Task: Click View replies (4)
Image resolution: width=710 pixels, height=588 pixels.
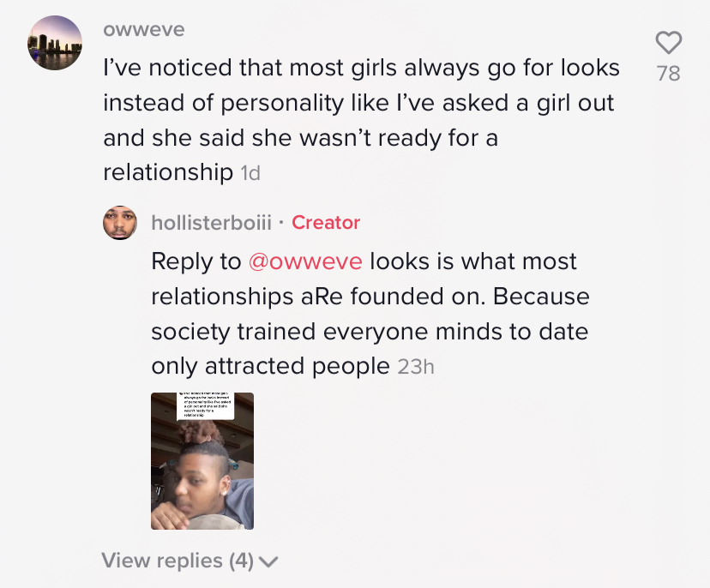Action: point(190,561)
